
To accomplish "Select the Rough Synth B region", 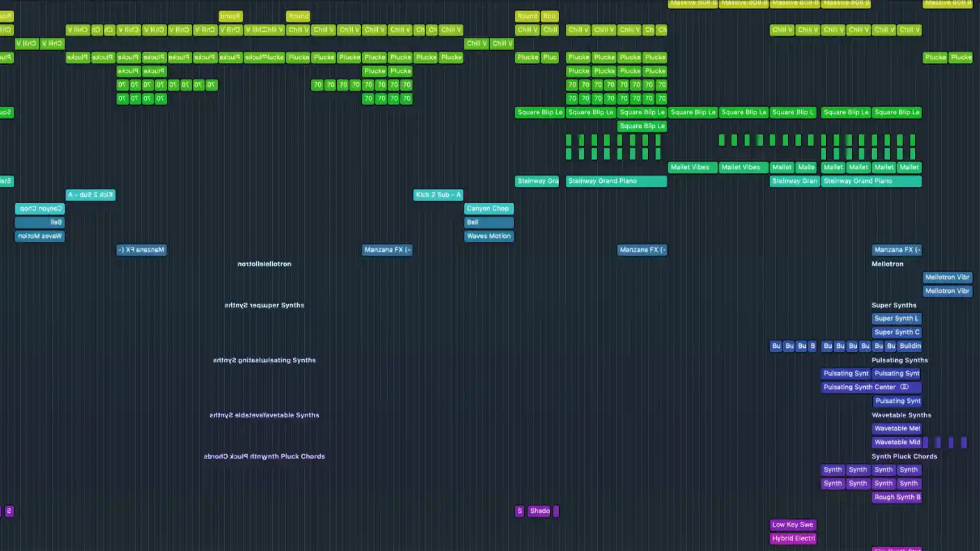I will point(896,497).
